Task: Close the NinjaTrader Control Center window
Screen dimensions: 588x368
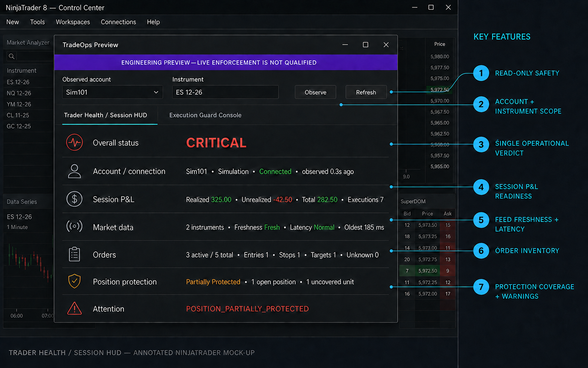Action: pos(448,7)
